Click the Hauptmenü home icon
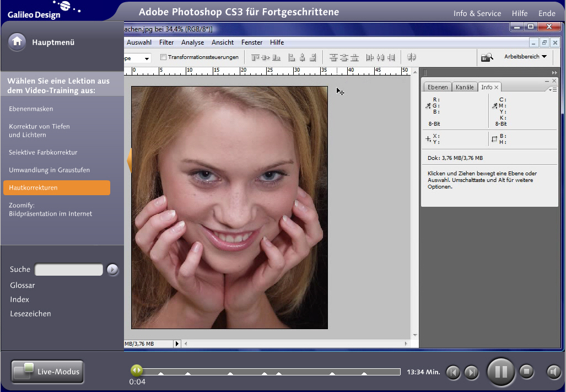The height and width of the screenshot is (392, 566). pos(17,42)
